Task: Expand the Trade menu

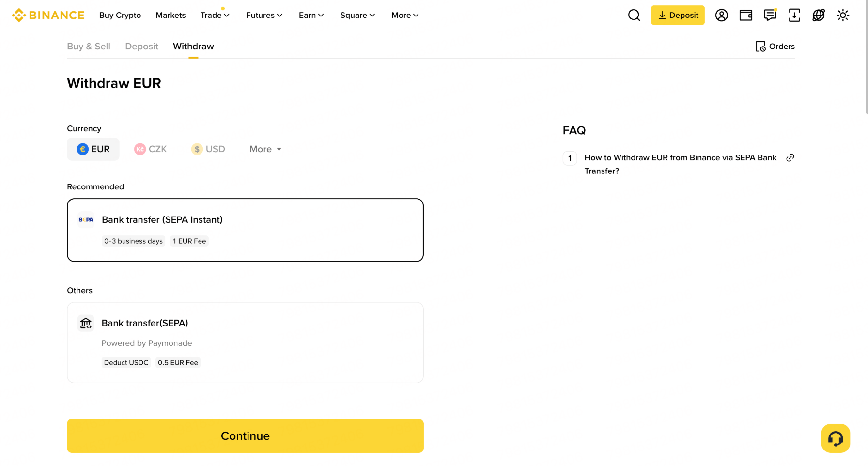Action: tap(215, 15)
